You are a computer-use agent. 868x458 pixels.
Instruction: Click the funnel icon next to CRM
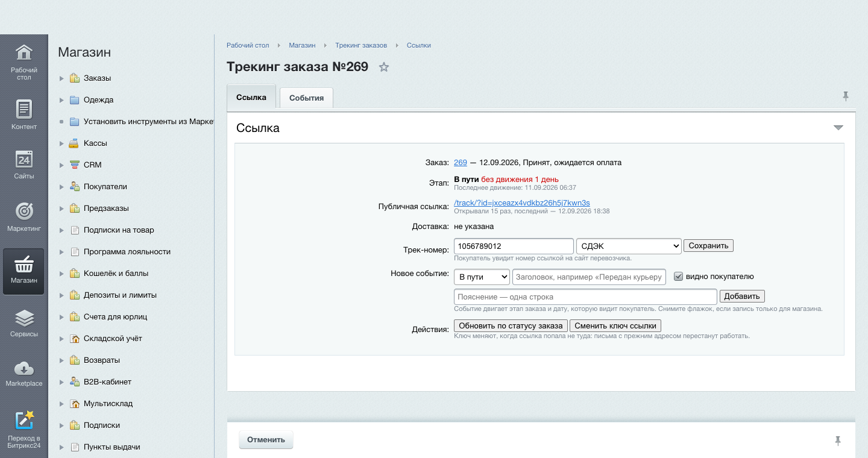pos(75,165)
